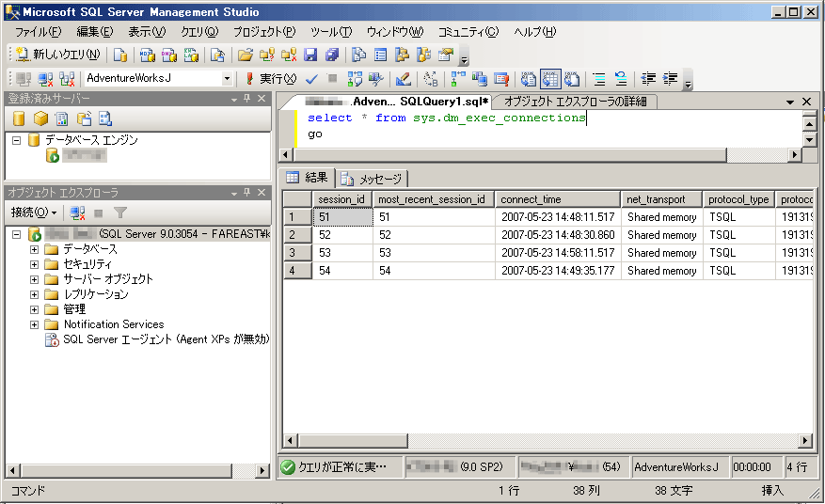Click the Save floppy disk icon
Viewport: 825px width, 504px height.
click(310, 55)
